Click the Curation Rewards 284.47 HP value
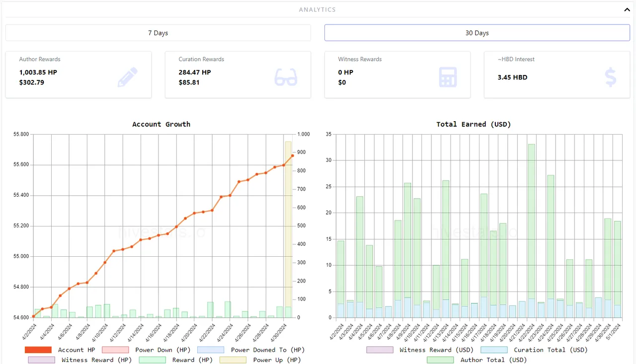Screen dimensions: 636x364 click(195, 73)
